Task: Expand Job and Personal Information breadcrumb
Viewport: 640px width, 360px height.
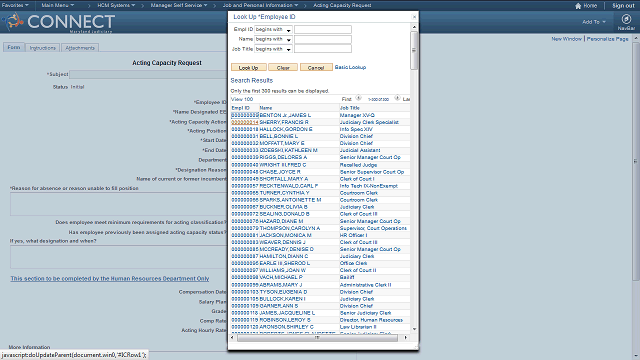Action: coord(260,5)
